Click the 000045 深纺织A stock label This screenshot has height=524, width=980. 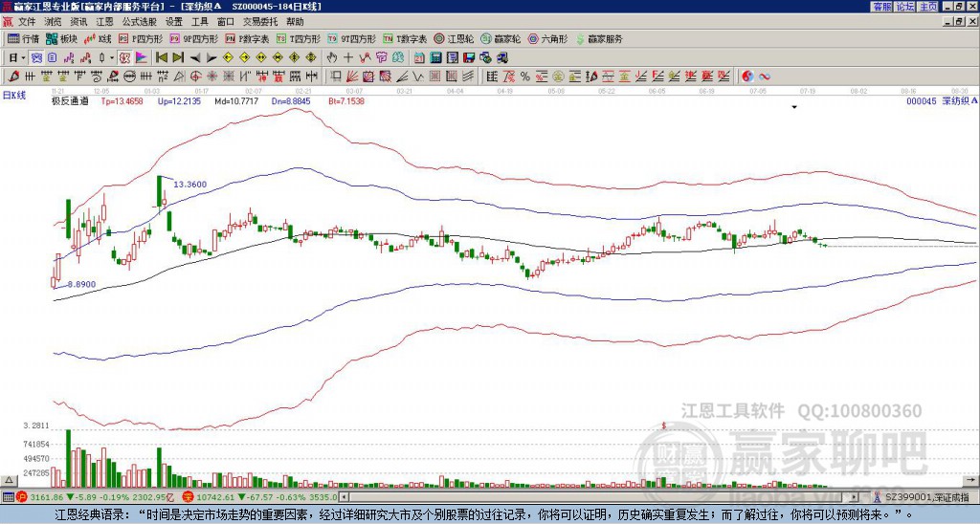(942, 100)
